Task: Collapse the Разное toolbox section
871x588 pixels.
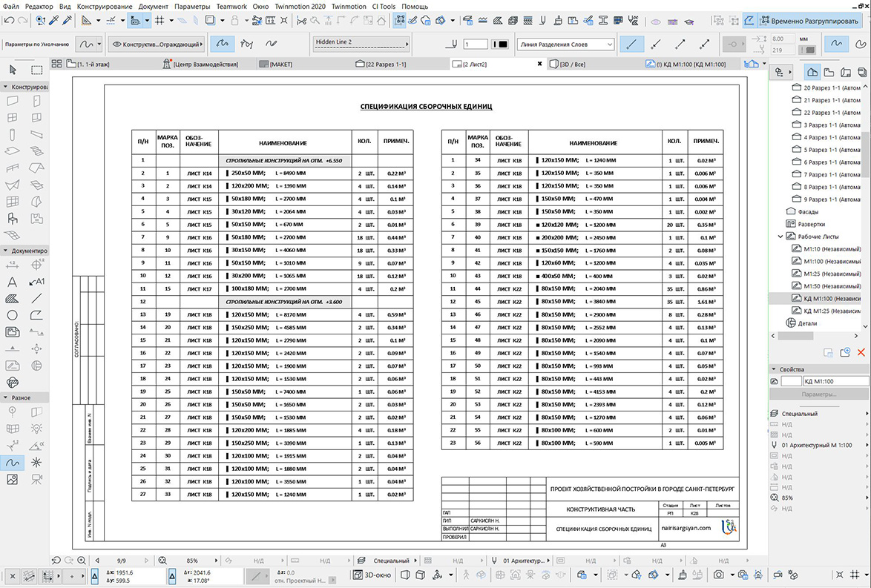Action: click(x=5, y=397)
